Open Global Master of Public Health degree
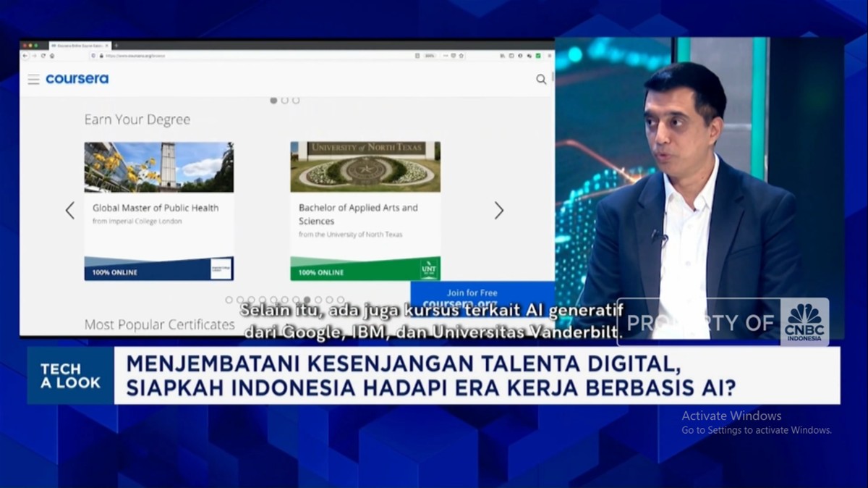The width and height of the screenshot is (868, 488). click(156, 208)
